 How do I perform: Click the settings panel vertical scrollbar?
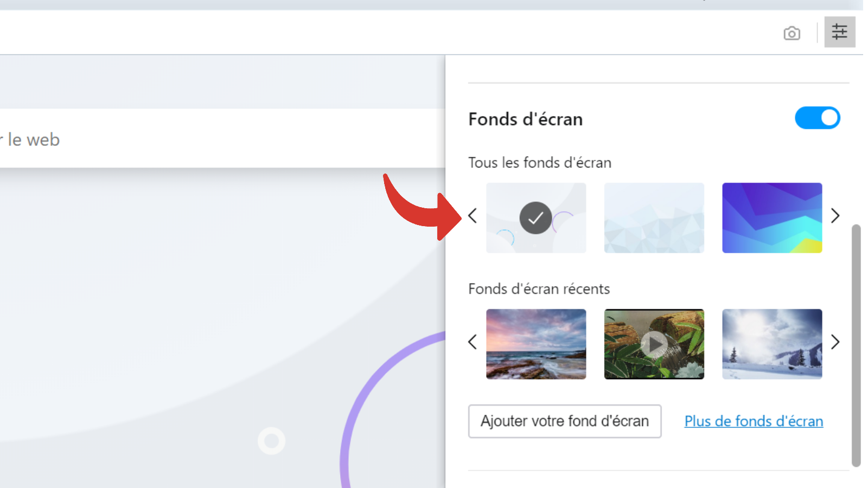coord(856,345)
